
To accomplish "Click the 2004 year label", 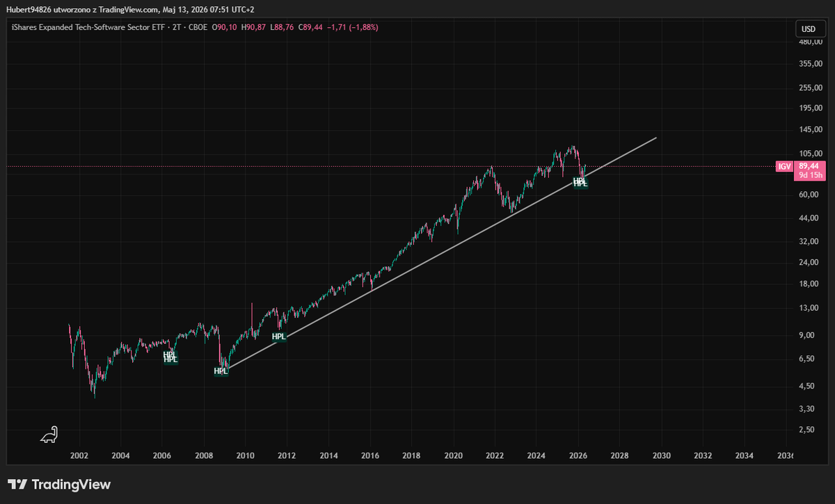I will 120,456.
